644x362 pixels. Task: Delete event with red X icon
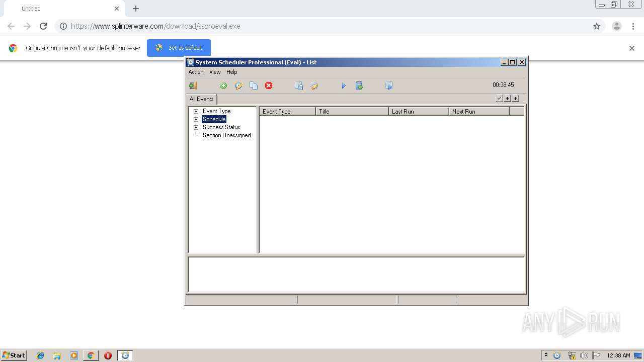point(269,85)
